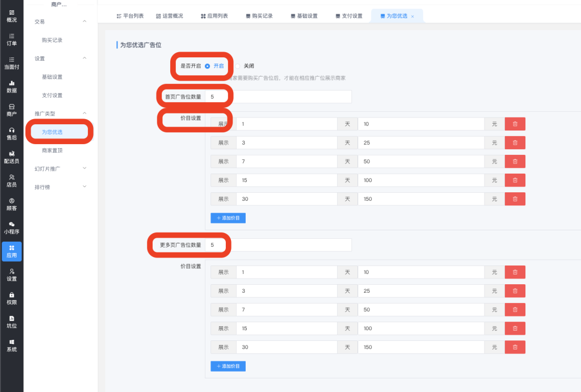Select the 开启 radio option
The width and height of the screenshot is (581, 392).
click(x=208, y=66)
